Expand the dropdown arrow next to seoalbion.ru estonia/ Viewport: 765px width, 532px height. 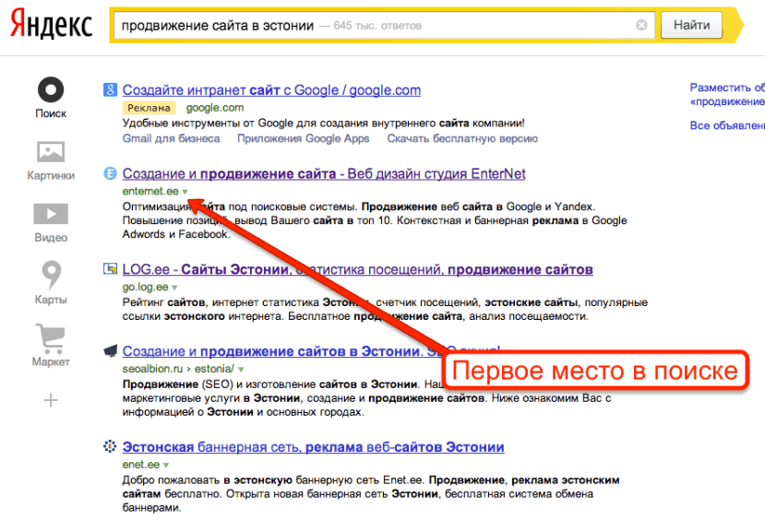241,370
